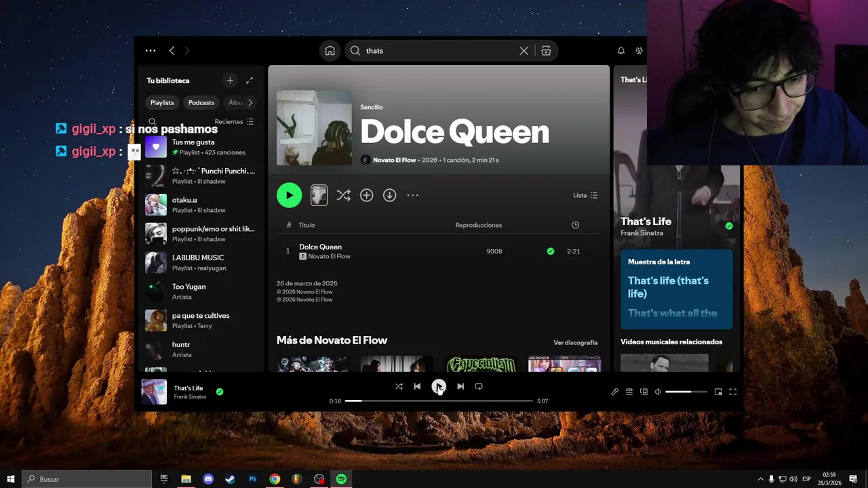Viewport: 868px width, 488px height.
Task: Select the Dolce Queen track row title
Action: (320, 247)
